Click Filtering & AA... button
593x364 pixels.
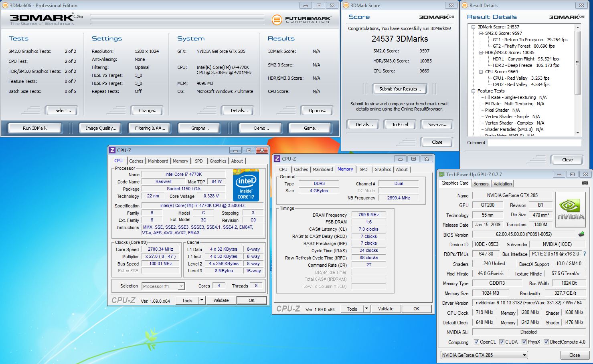point(150,128)
